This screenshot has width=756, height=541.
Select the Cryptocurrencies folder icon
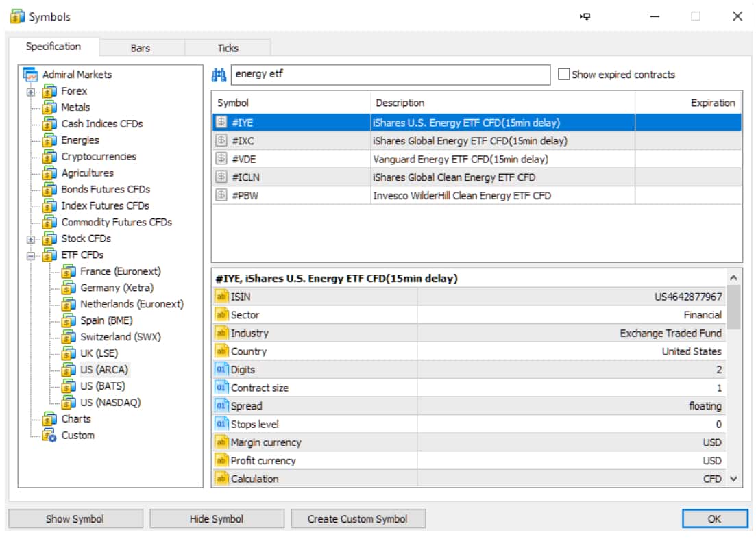49,157
